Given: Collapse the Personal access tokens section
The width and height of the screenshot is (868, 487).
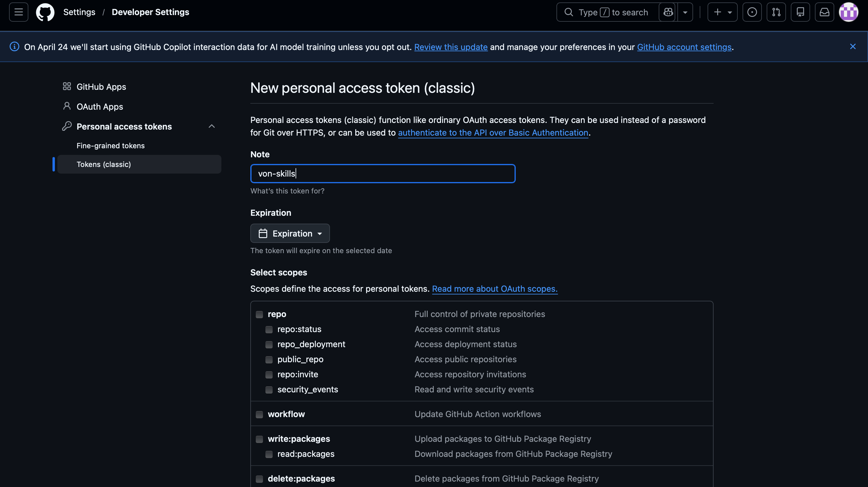Looking at the screenshot, I should [x=212, y=126].
